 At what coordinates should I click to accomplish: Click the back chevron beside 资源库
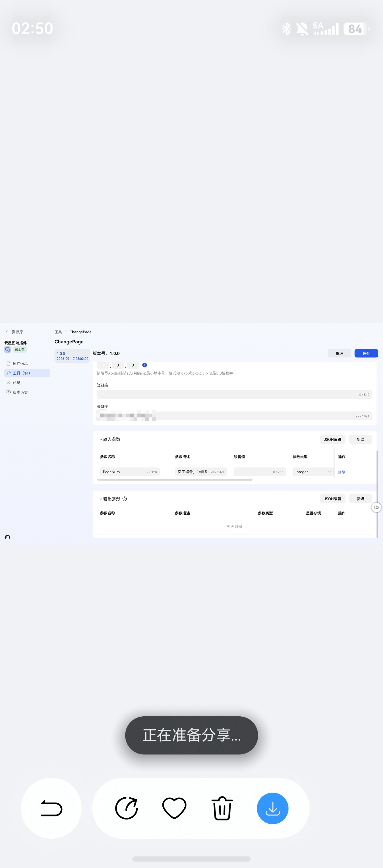(x=7, y=332)
